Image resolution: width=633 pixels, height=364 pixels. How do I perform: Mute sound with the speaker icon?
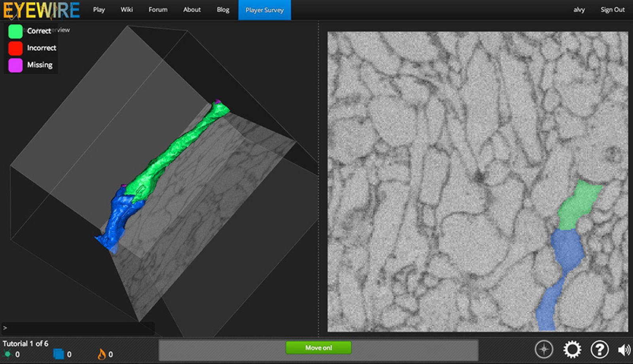pyautogui.click(x=624, y=350)
